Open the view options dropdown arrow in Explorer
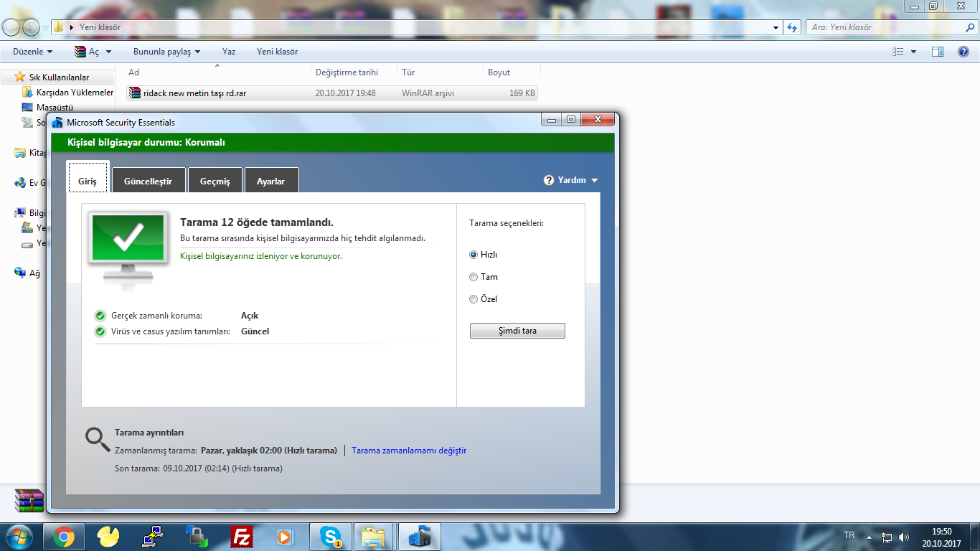 913,52
